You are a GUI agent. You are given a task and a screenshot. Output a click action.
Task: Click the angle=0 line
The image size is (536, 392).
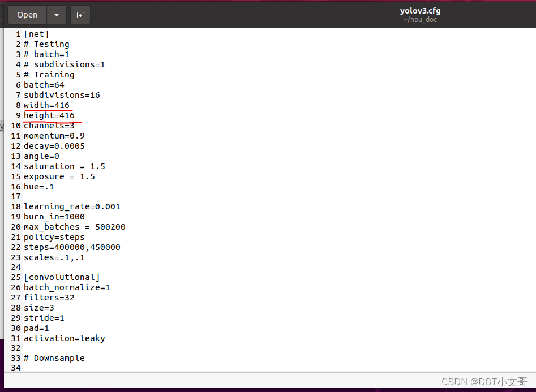tap(41, 156)
